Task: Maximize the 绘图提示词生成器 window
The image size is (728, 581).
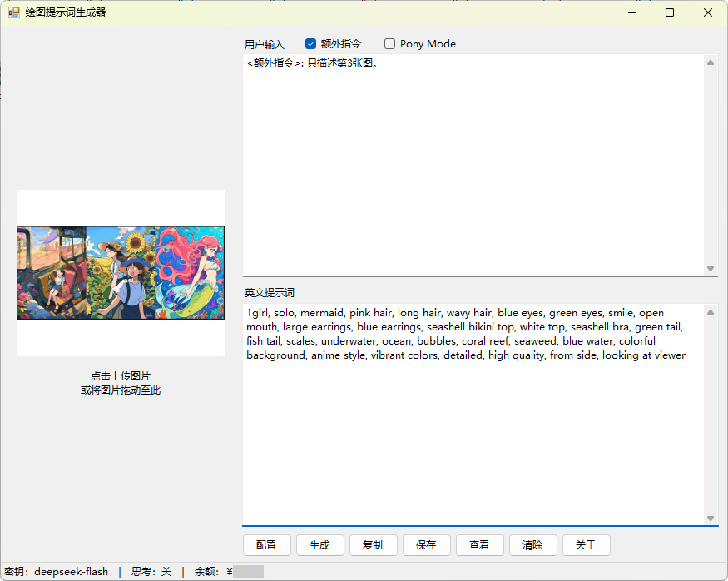Action: pyautogui.click(x=670, y=12)
